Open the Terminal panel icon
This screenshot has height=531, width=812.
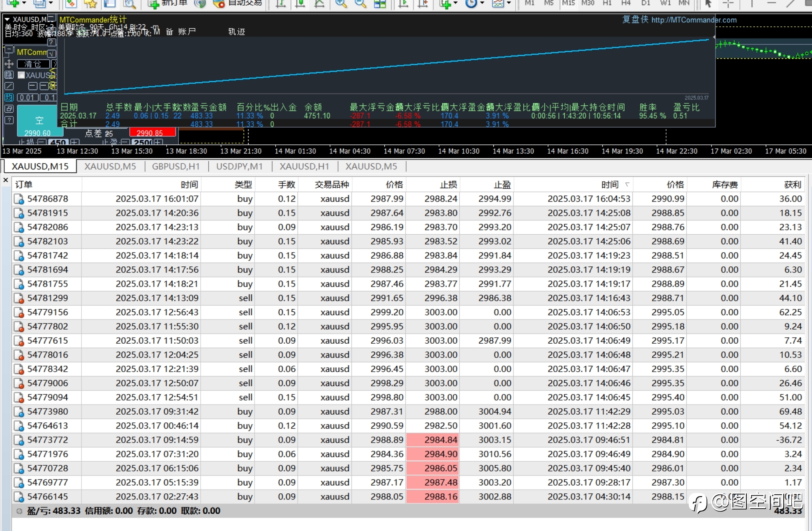pyautogui.click(x=109, y=4)
